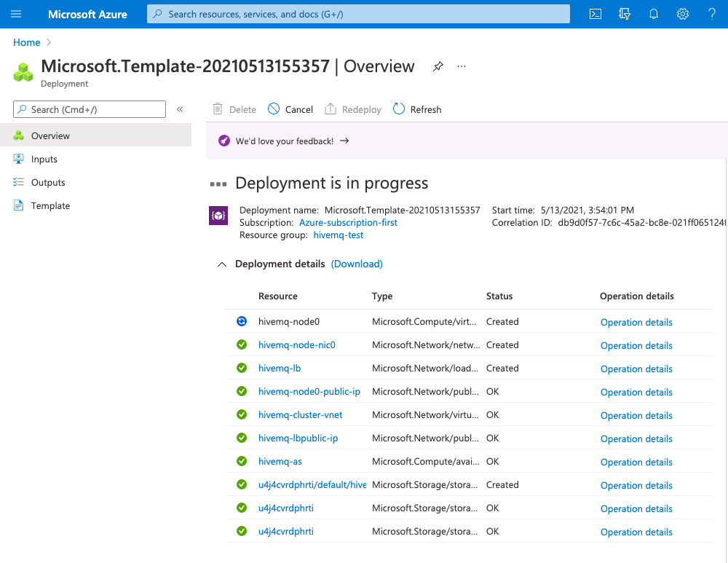Click the in-progress sync icon for hivemq-node0
The width and height of the screenshot is (728, 563).
242,321
